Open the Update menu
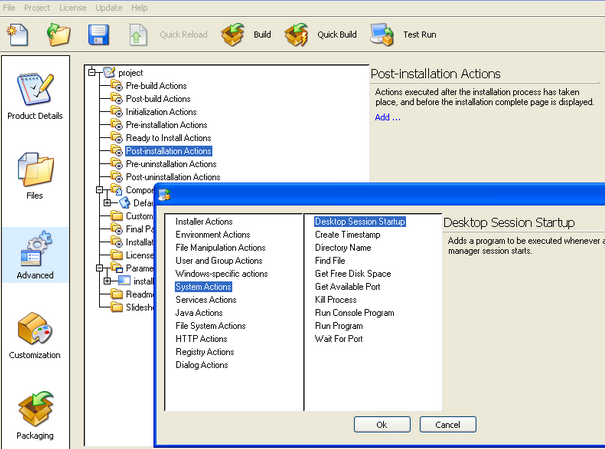 (109, 8)
